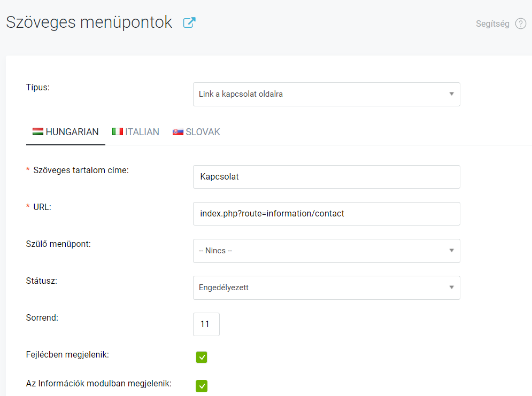Open the Segítség help link
The height and width of the screenshot is (396, 532).
point(492,24)
